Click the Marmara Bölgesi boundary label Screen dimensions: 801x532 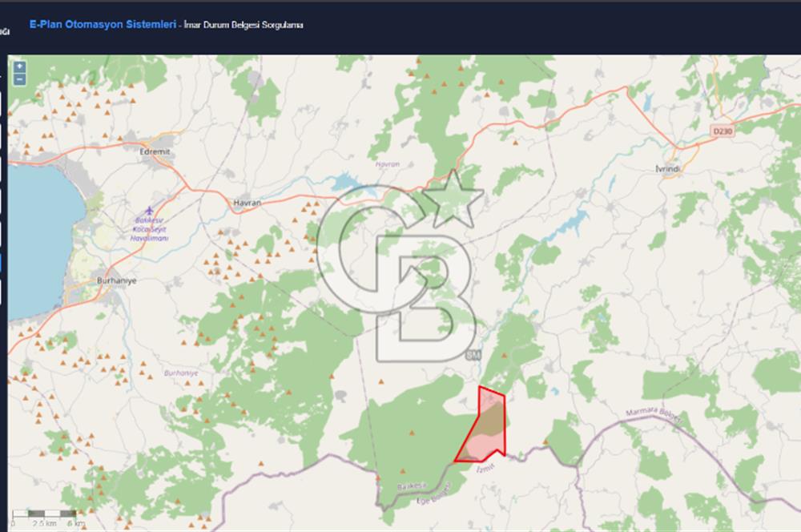[654, 416]
